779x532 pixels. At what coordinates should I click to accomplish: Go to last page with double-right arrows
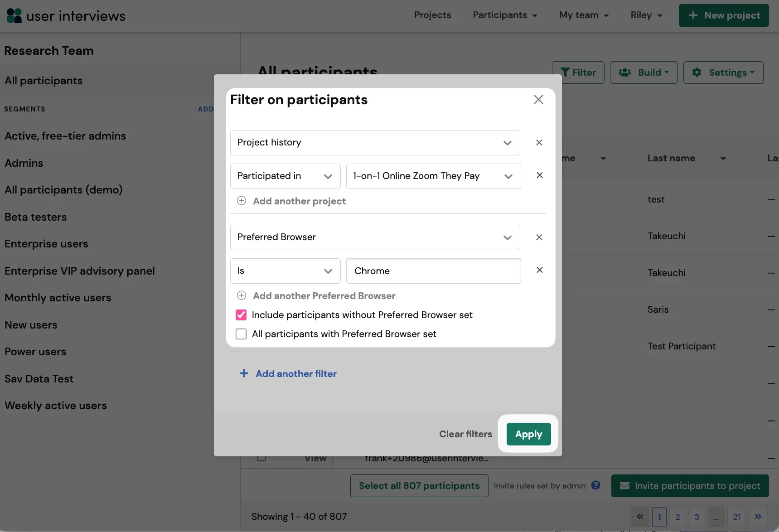point(758,517)
